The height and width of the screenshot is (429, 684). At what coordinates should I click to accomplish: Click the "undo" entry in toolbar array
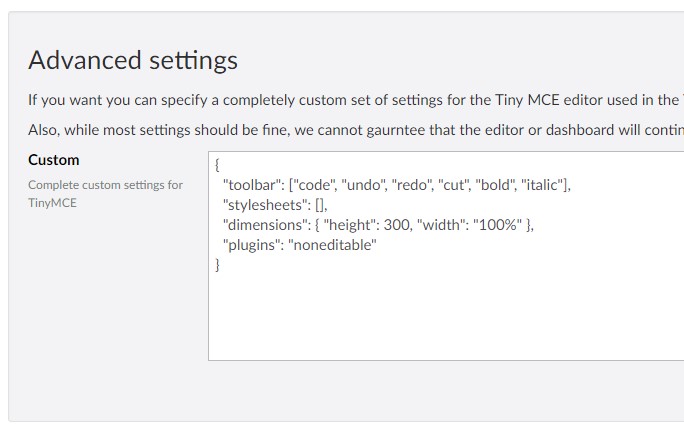coord(364,185)
